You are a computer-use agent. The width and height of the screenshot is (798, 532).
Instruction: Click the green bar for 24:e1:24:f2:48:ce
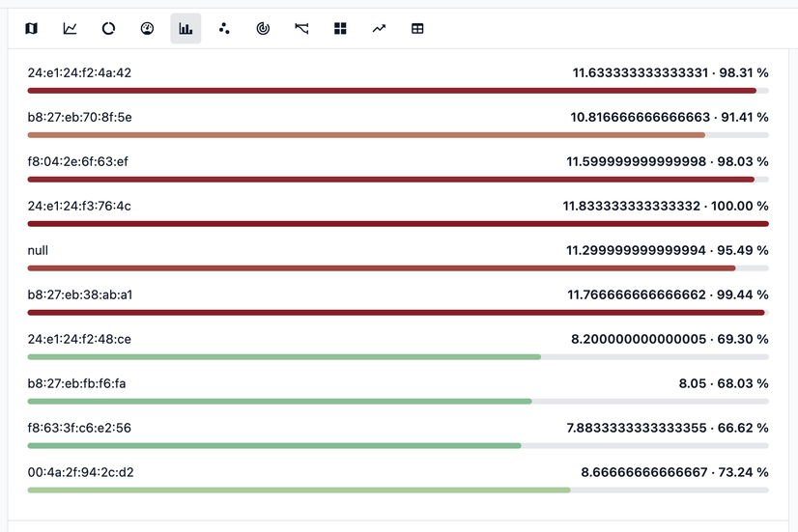284,357
